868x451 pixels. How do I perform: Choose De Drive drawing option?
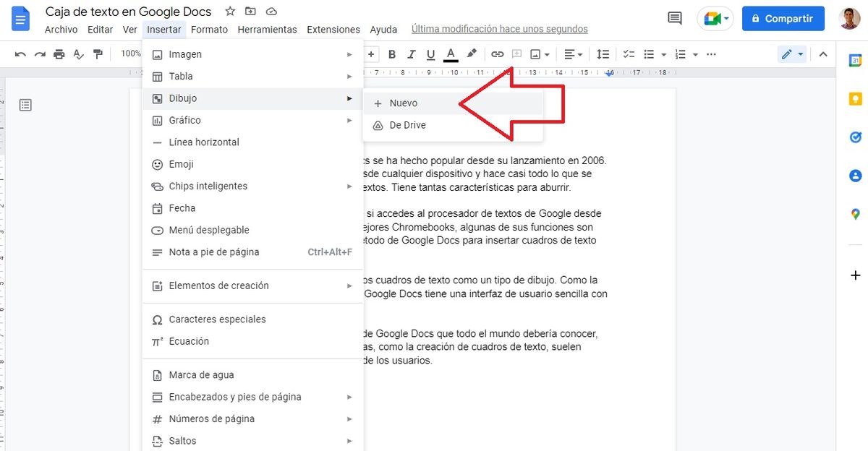[453, 125]
